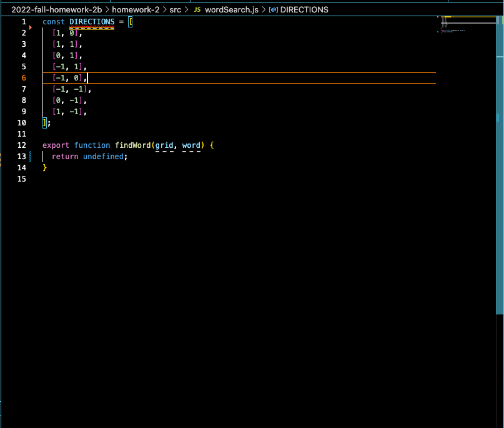Click the minimap code preview
Screen dimensions: 504x428
[x=465, y=24]
